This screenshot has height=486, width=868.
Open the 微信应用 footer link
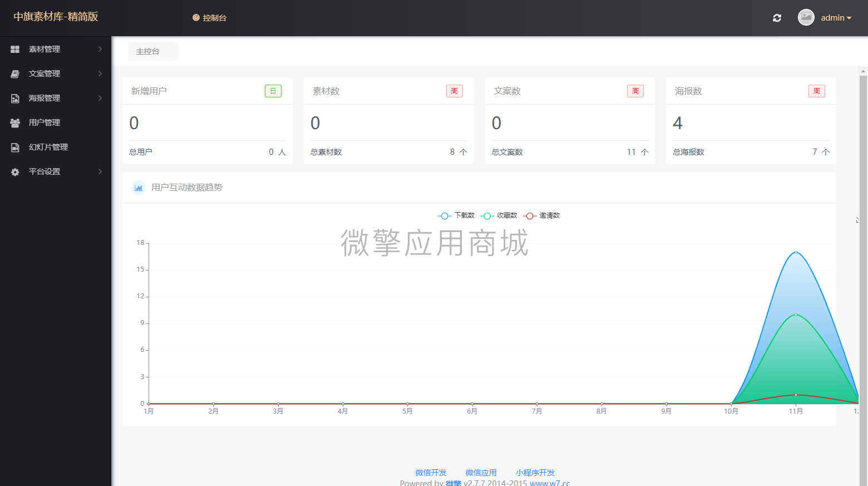click(481, 473)
